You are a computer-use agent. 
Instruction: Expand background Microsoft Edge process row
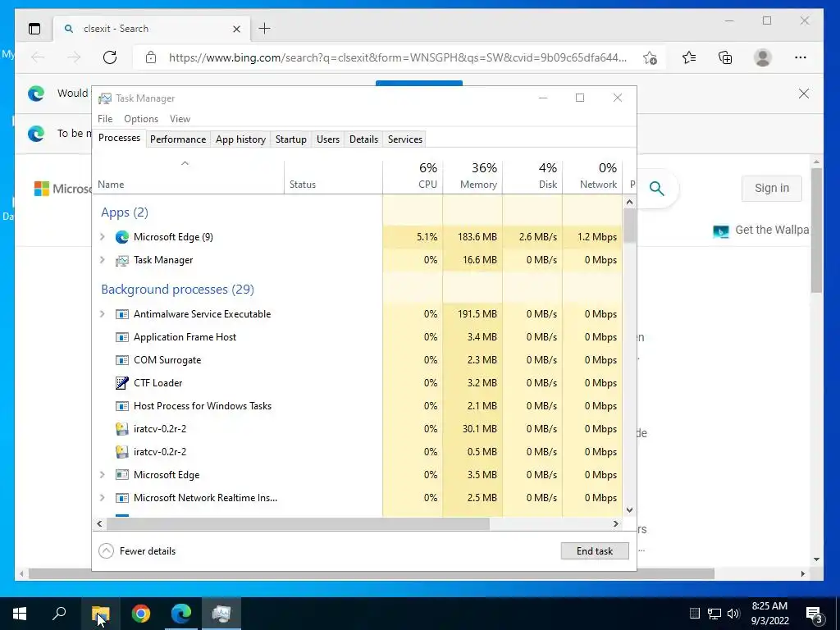(103, 475)
